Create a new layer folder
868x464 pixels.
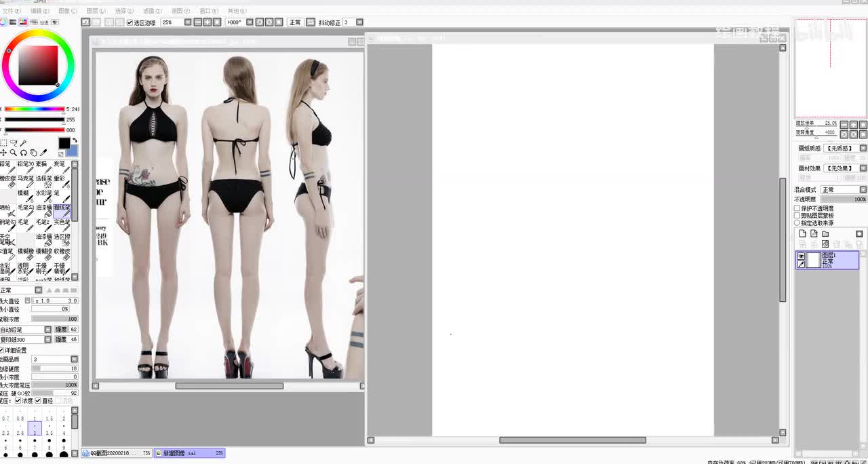pos(825,234)
